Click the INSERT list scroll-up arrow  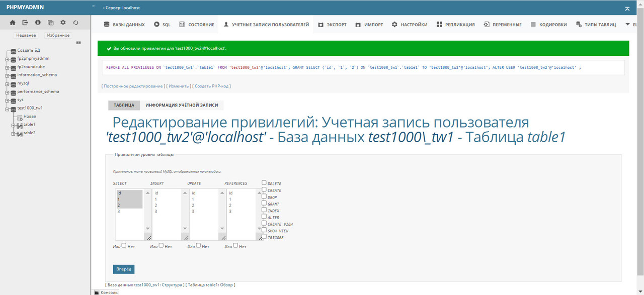[x=185, y=192]
